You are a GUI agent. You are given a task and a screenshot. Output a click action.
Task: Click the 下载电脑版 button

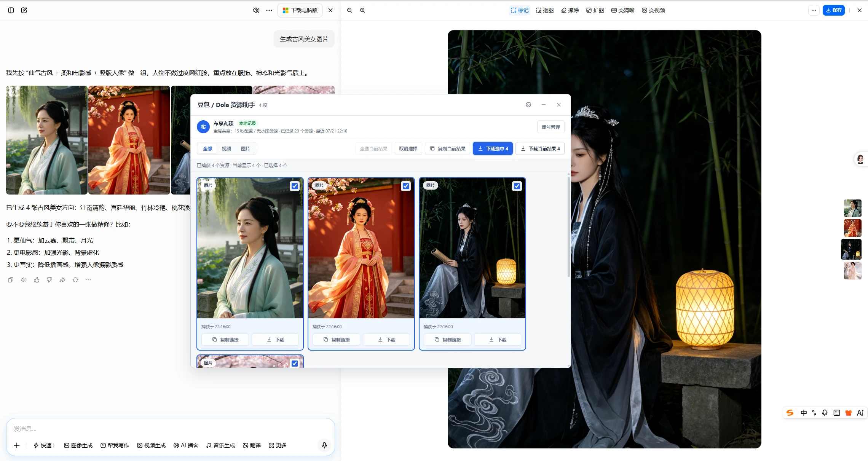pyautogui.click(x=300, y=10)
